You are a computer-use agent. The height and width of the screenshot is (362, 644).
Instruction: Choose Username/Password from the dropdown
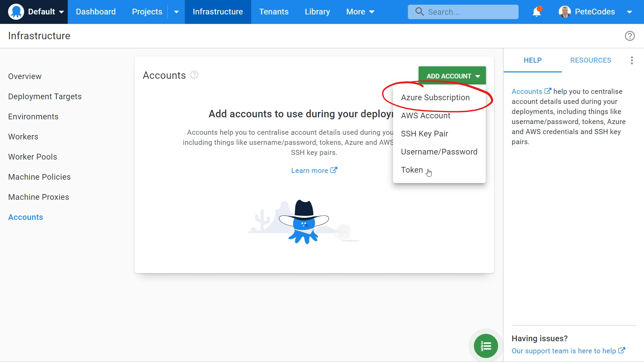click(439, 152)
